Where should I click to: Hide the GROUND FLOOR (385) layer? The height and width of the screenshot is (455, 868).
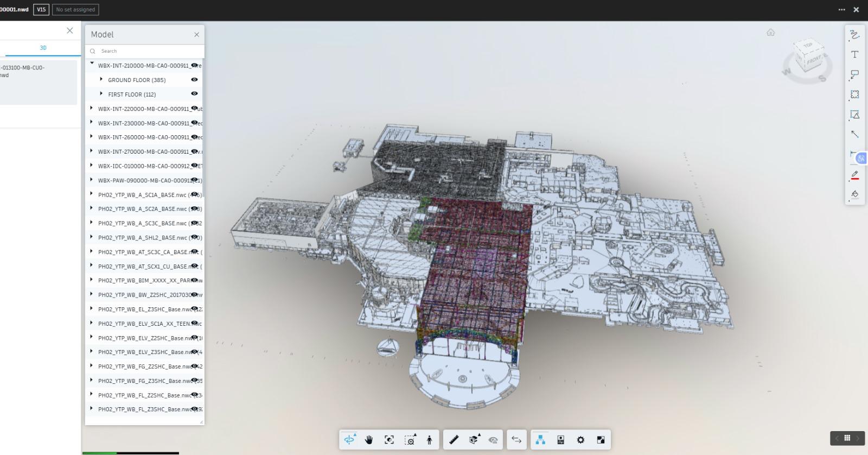(194, 80)
